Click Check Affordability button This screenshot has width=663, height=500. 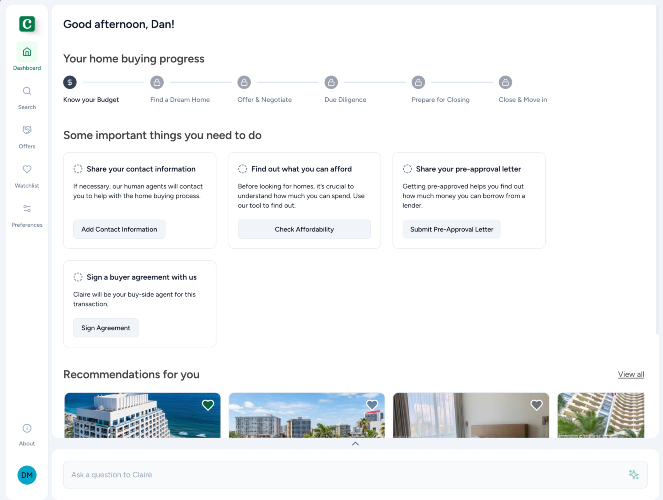pyautogui.click(x=304, y=229)
